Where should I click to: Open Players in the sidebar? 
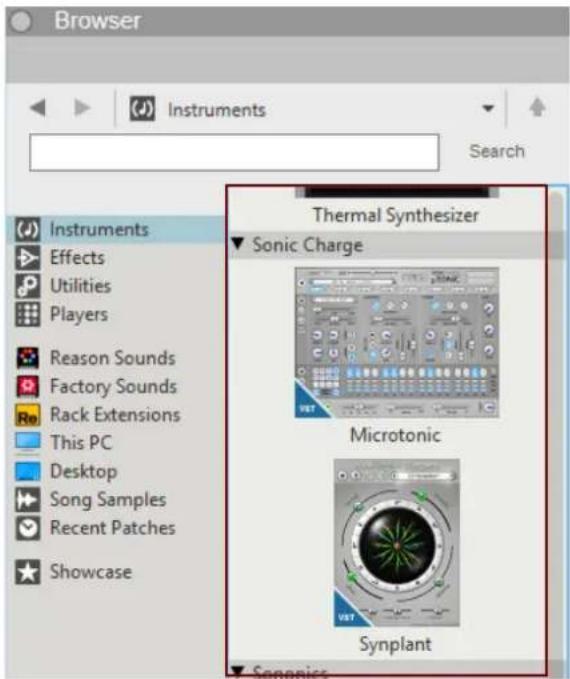pos(79,314)
